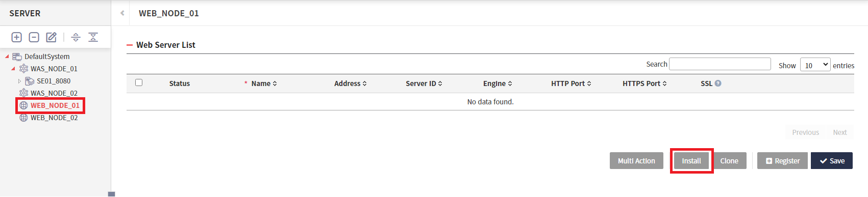The height and width of the screenshot is (197, 868).
Task: Select the WEB_NODE_02 globe icon
Action: click(23, 118)
